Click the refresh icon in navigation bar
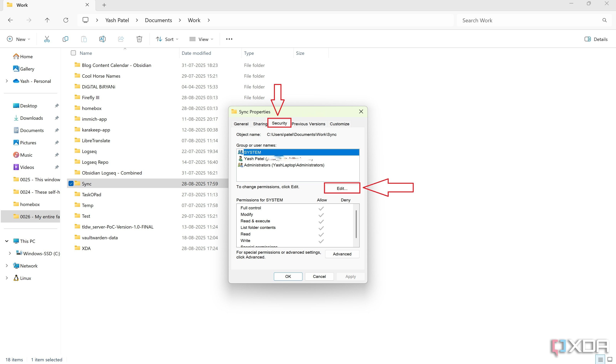 pos(66,20)
